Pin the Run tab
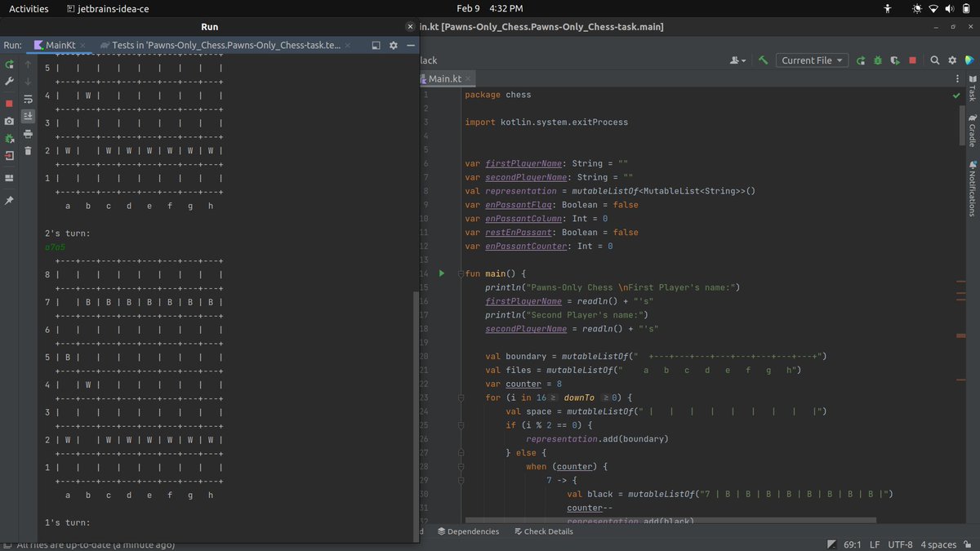980x551 pixels. point(9,200)
